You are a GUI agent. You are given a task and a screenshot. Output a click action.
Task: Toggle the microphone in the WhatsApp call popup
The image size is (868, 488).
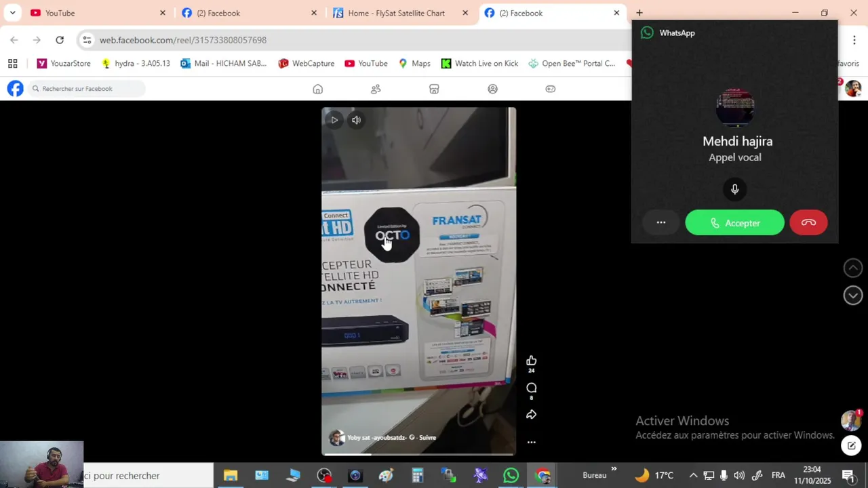(x=734, y=189)
